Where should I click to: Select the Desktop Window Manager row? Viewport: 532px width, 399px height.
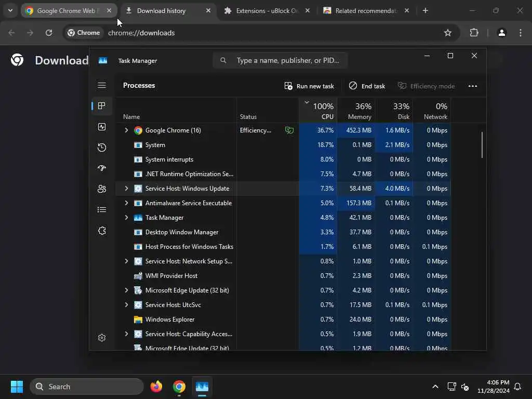(x=283, y=232)
